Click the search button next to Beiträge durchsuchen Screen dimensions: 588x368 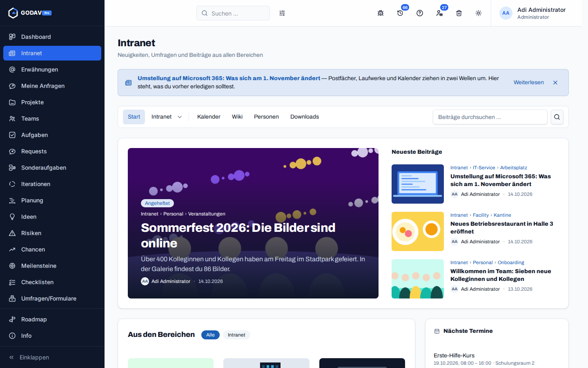pyautogui.click(x=557, y=117)
